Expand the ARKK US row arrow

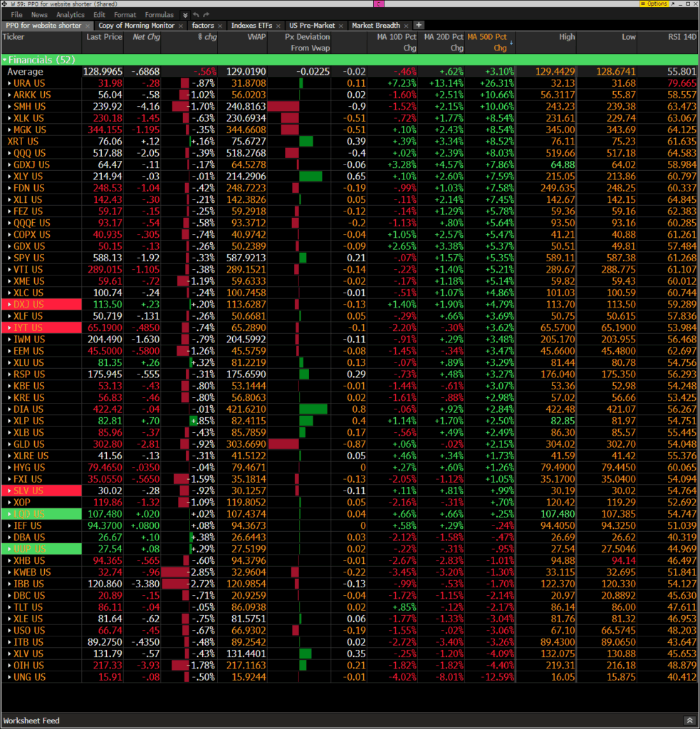(x=9, y=95)
